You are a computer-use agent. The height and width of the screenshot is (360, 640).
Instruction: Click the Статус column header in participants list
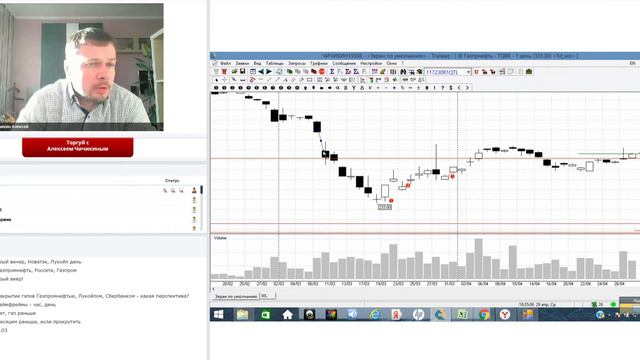click(172, 180)
